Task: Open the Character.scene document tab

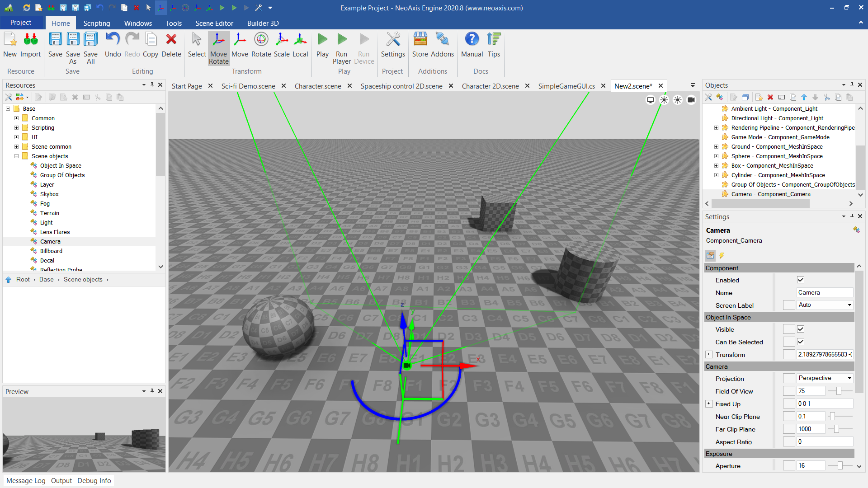Action: click(x=317, y=86)
